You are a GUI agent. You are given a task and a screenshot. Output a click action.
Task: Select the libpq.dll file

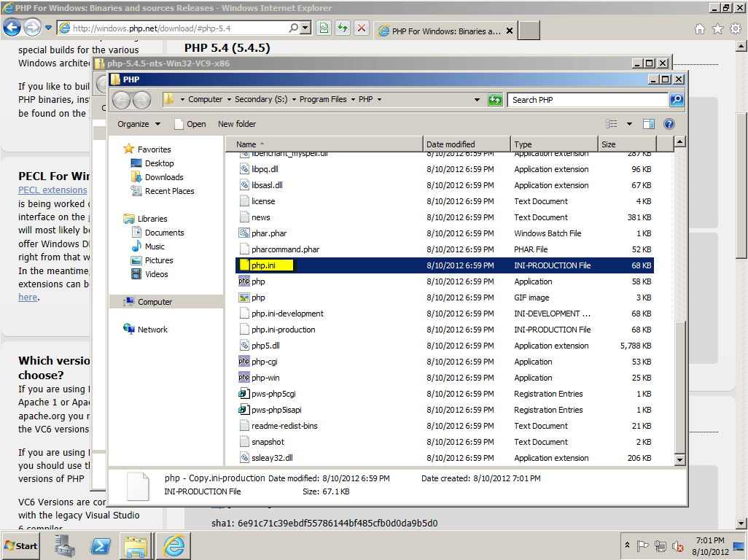tap(265, 169)
